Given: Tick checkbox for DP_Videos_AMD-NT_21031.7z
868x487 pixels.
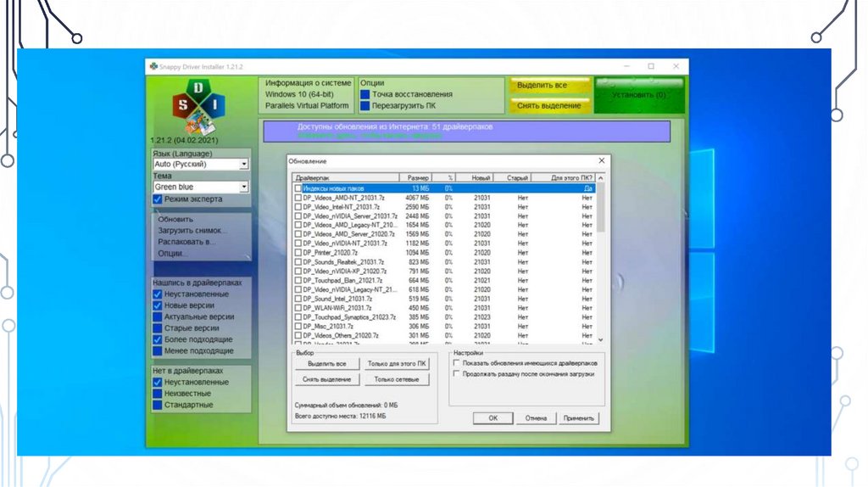Looking at the screenshot, I should [x=298, y=198].
